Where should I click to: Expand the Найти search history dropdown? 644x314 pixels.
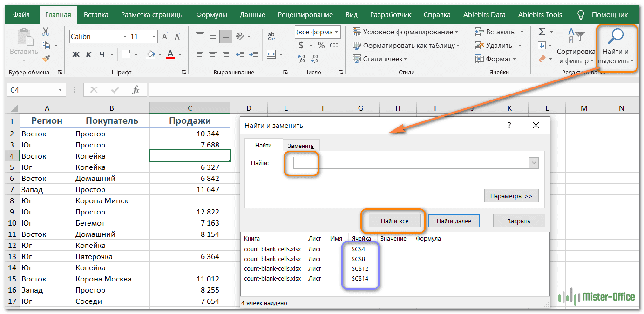[x=534, y=163]
